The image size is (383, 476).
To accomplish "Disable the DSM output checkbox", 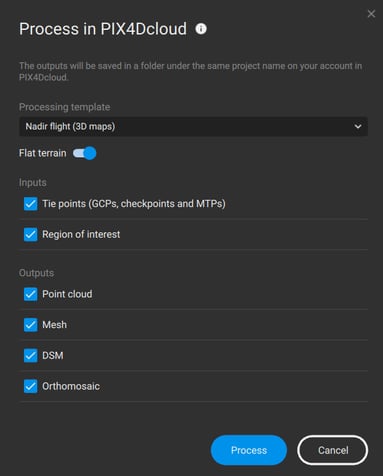I will [x=31, y=355].
